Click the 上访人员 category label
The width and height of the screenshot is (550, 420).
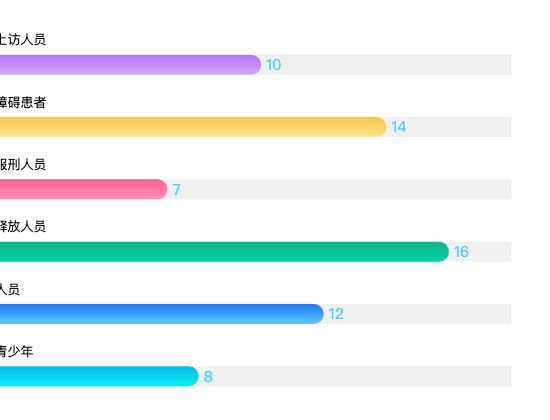point(23,39)
